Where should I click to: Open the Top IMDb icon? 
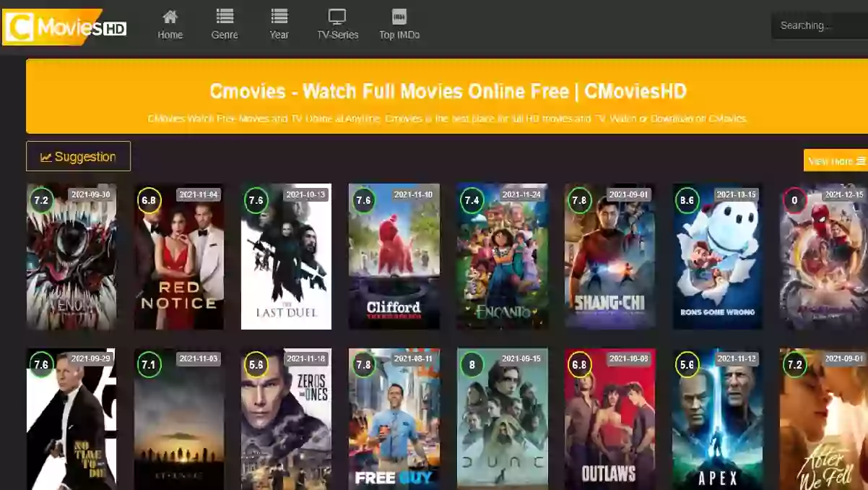pyautogui.click(x=399, y=16)
